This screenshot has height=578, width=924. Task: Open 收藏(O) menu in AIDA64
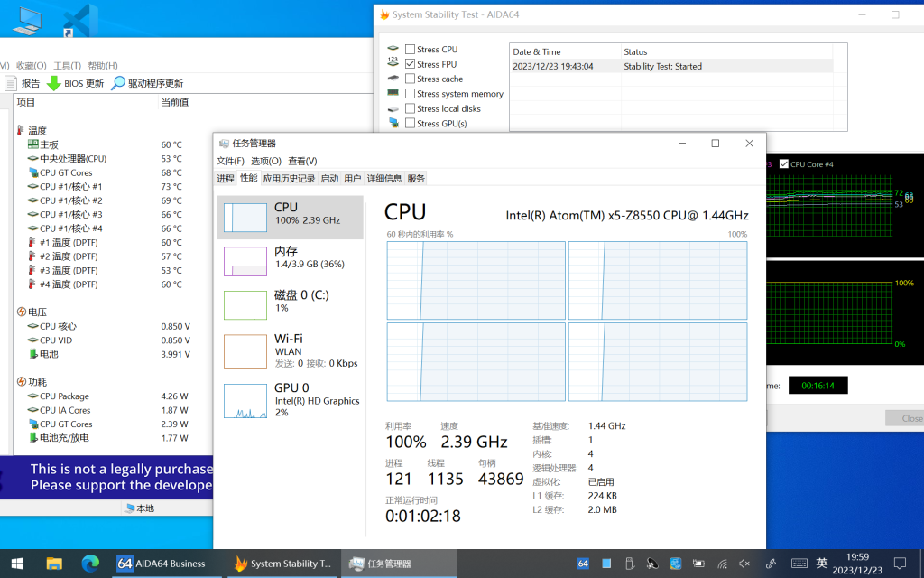click(32, 65)
